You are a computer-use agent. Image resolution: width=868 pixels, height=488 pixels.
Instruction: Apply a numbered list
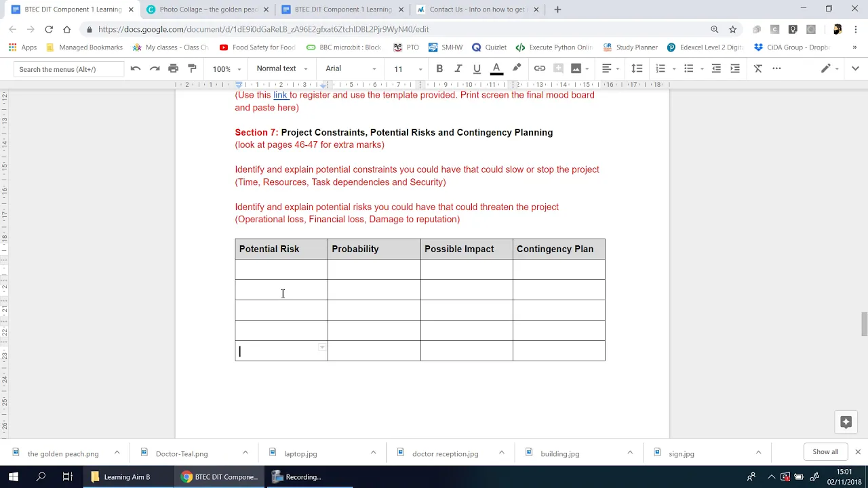pyautogui.click(x=660, y=68)
